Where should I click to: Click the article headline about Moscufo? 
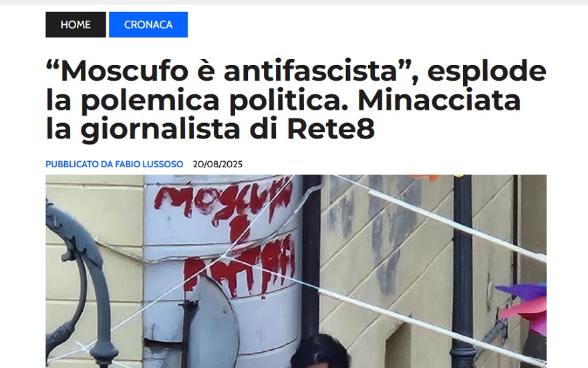coord(296,100)
